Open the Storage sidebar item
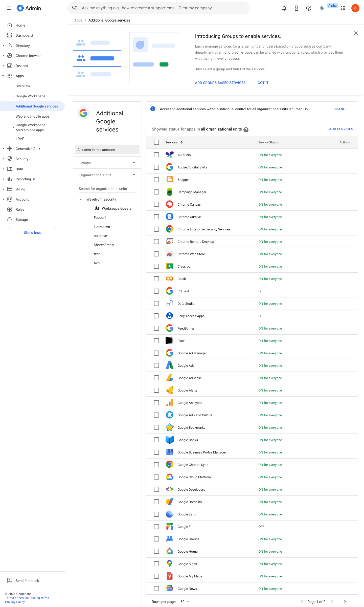 coord(22,220)
